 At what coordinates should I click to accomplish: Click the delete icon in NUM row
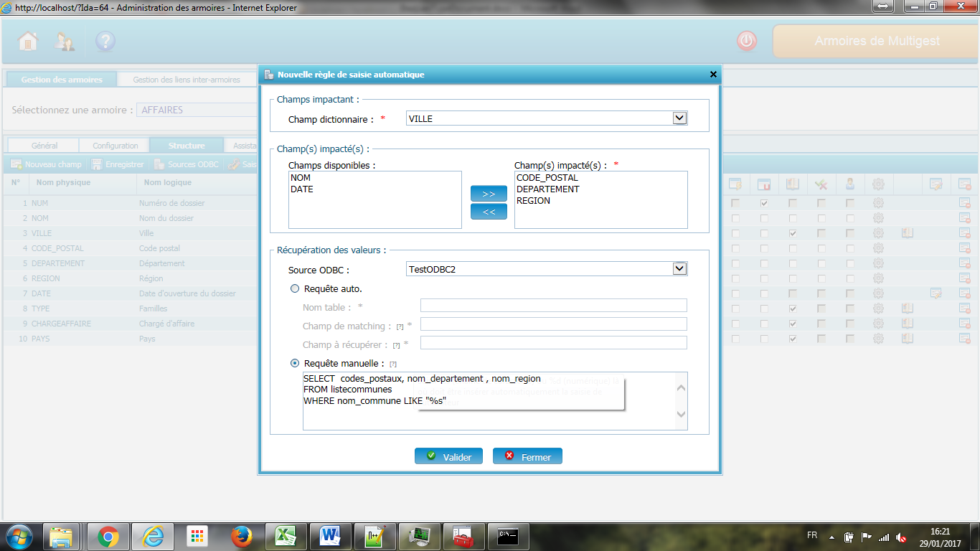pos(964,204)
